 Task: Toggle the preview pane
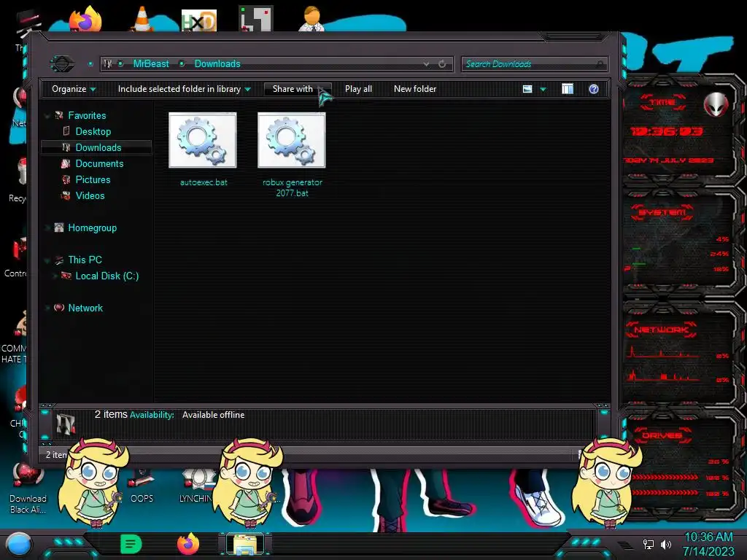[568, 89]
